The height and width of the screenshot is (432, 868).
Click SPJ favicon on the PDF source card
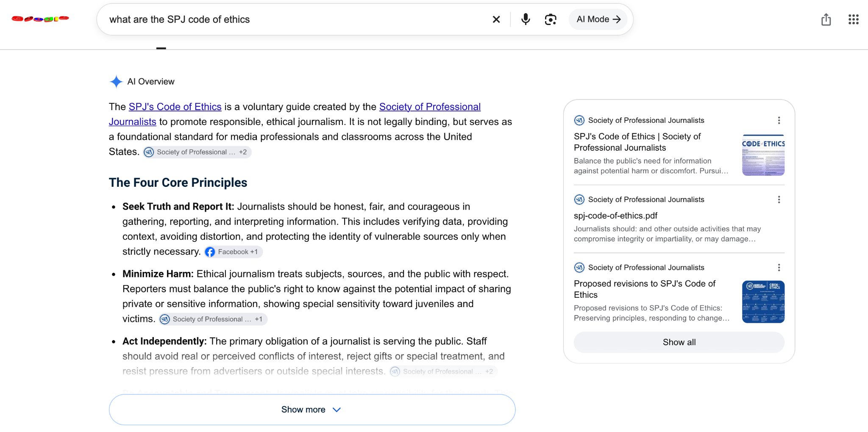(x=579, y=199)
